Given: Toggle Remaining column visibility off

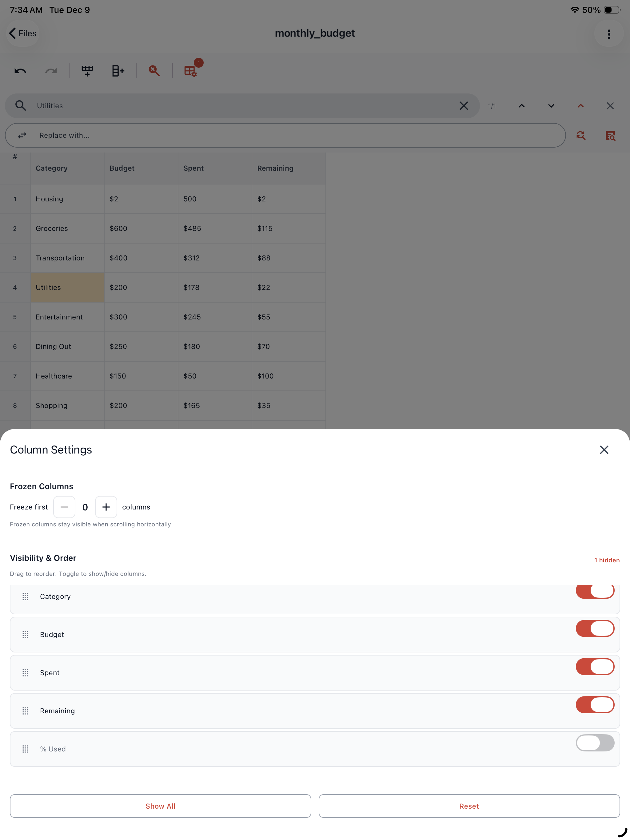Looking at the screenshot, I should pos(595,705).
